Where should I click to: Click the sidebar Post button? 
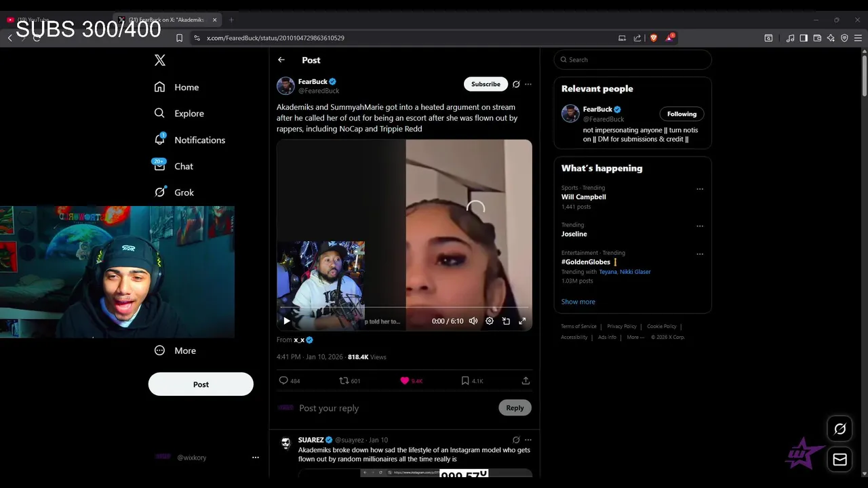[x=201, y=384]
